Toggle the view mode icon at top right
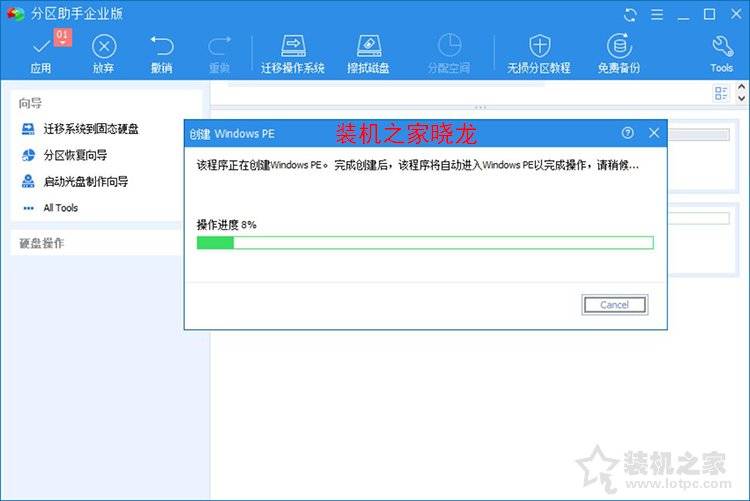 coord(722,93)
